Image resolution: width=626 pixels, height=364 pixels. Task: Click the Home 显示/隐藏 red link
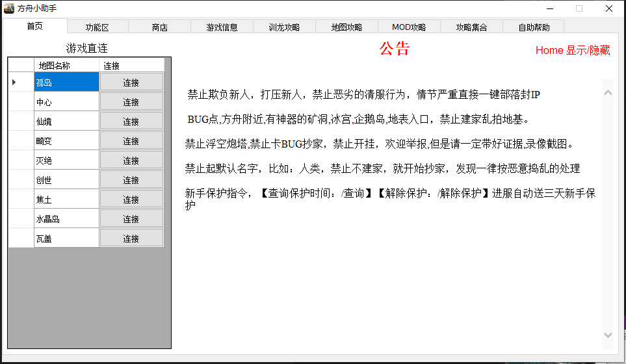[573, 50]
